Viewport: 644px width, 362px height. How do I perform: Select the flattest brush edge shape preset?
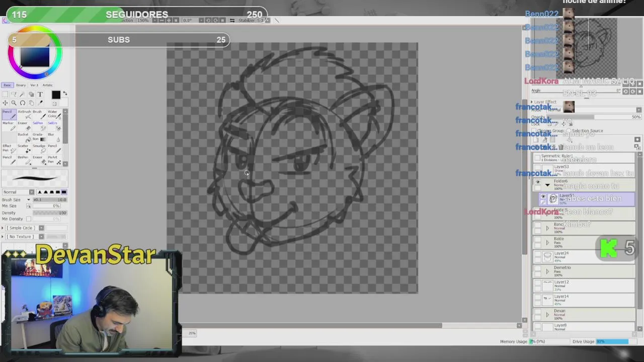(63, 192)
